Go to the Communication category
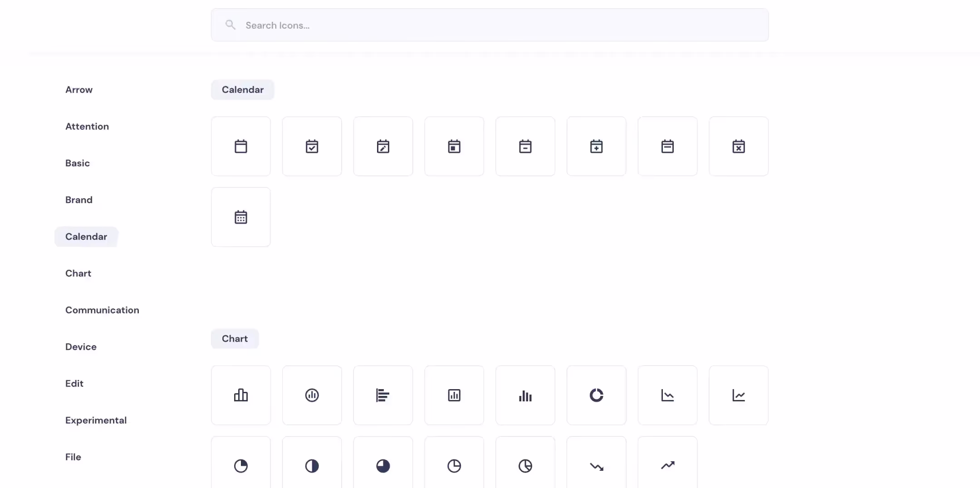980x488 pixels. 102,310
